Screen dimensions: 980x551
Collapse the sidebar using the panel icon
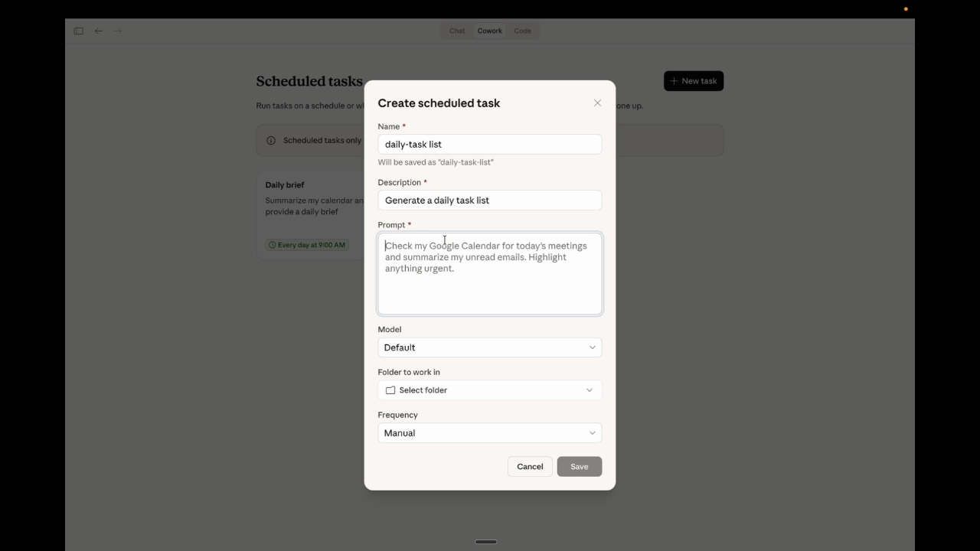[78, 31]
